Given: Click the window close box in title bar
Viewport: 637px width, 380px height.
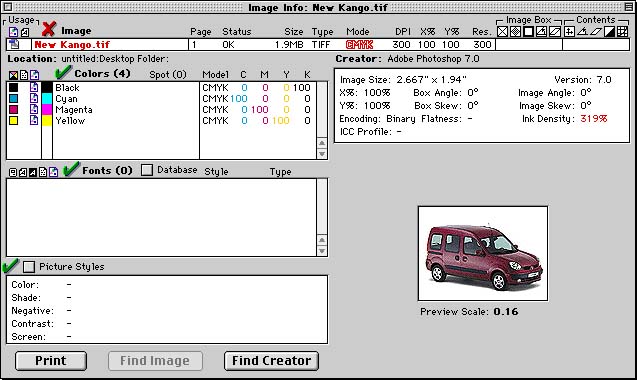Looking at the screenshot, I should pos(7,7).
